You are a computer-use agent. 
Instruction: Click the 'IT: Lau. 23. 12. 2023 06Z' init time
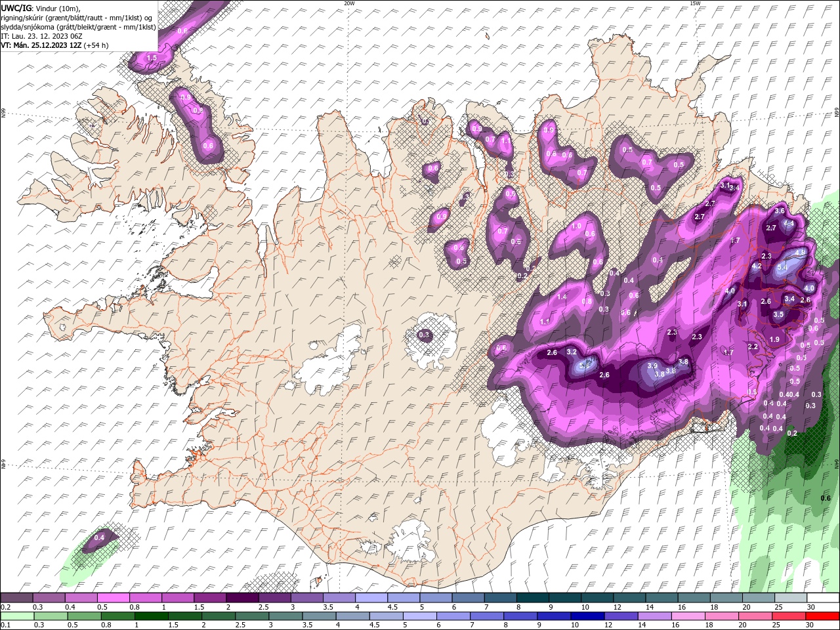(41, 36)
